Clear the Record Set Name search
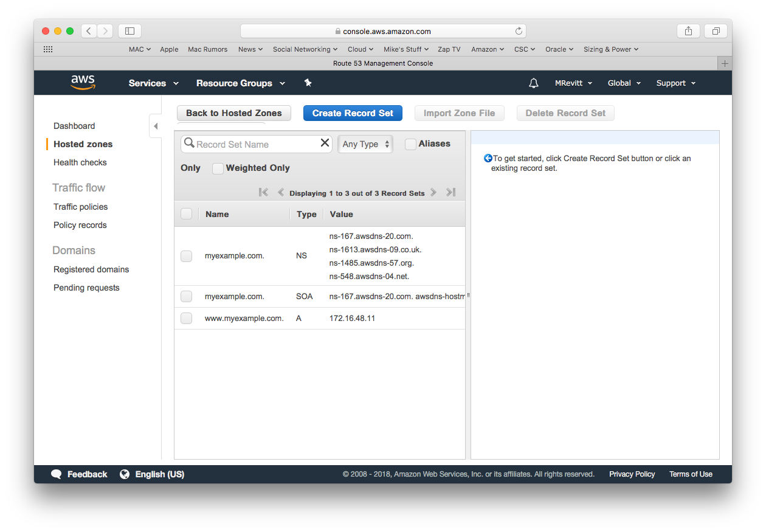The height and width of the screenshot is (532, 766). tap(325, 143)
